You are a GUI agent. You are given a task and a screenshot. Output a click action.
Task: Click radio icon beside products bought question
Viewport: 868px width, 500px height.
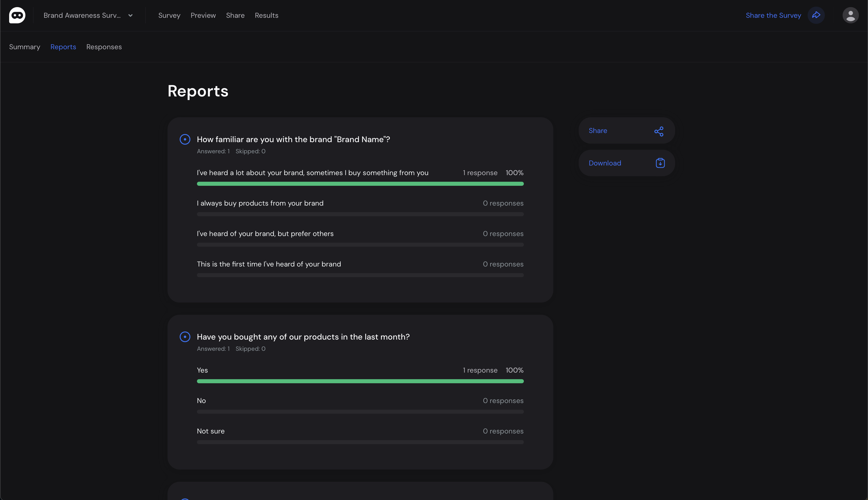[185, 337]
